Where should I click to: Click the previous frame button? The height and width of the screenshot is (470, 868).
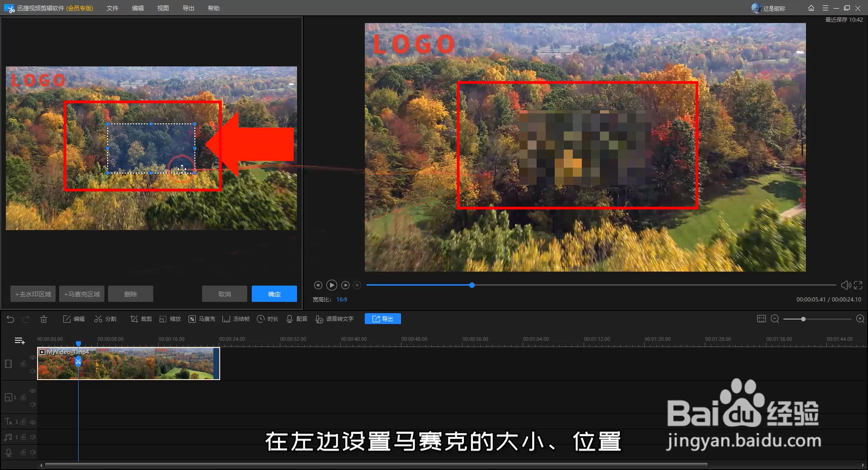pos(318,285)
